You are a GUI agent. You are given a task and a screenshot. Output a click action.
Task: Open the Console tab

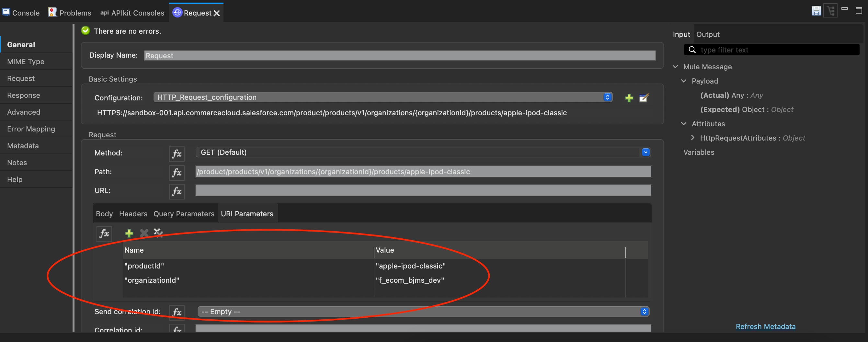click(20, 13)
